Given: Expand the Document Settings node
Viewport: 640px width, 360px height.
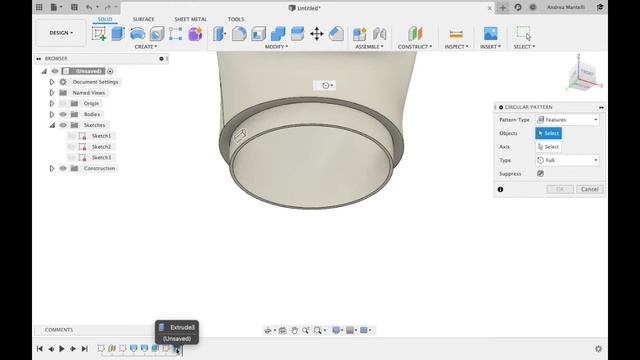Looking at the screenshot, I should [x=52, y=82].
